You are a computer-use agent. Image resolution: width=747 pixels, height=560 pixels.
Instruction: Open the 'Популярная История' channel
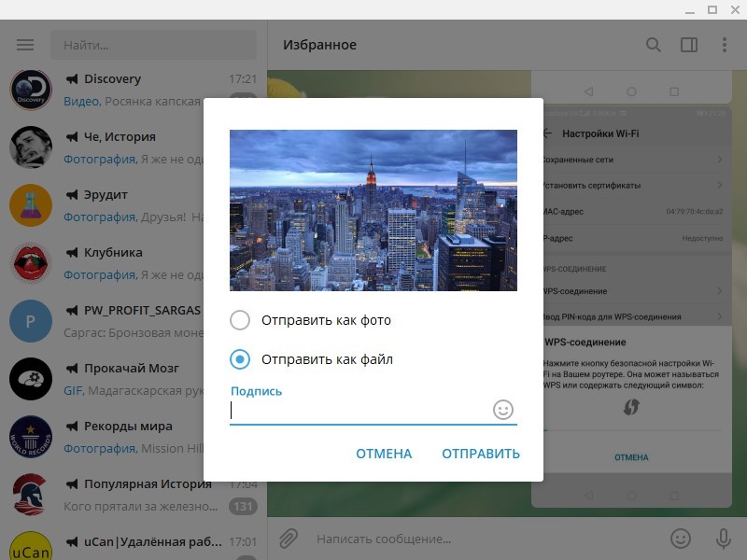(134, 495)
